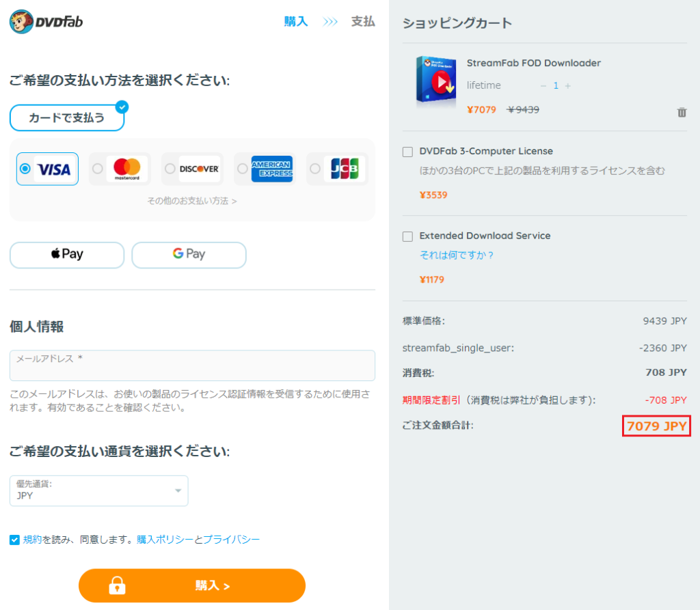Image resolution: width=700 pixels, height=610 pixels.
Task: Focus the メールアドレス input field
Action: 192,365
